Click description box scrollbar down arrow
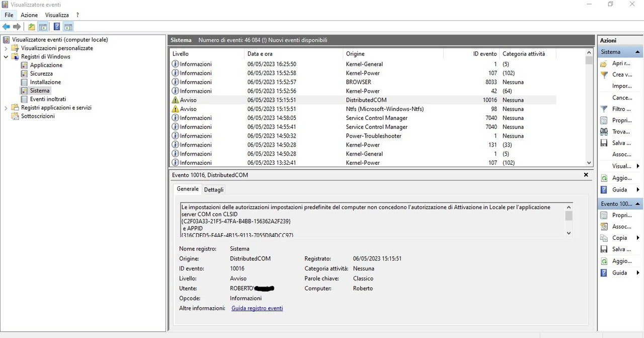Screen dimensions: 644x338 tap(569, 233)
